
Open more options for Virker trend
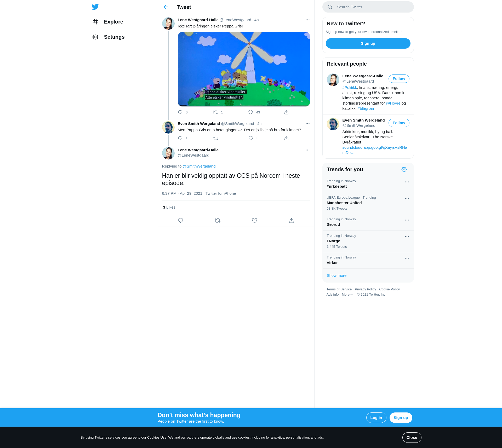407,258
